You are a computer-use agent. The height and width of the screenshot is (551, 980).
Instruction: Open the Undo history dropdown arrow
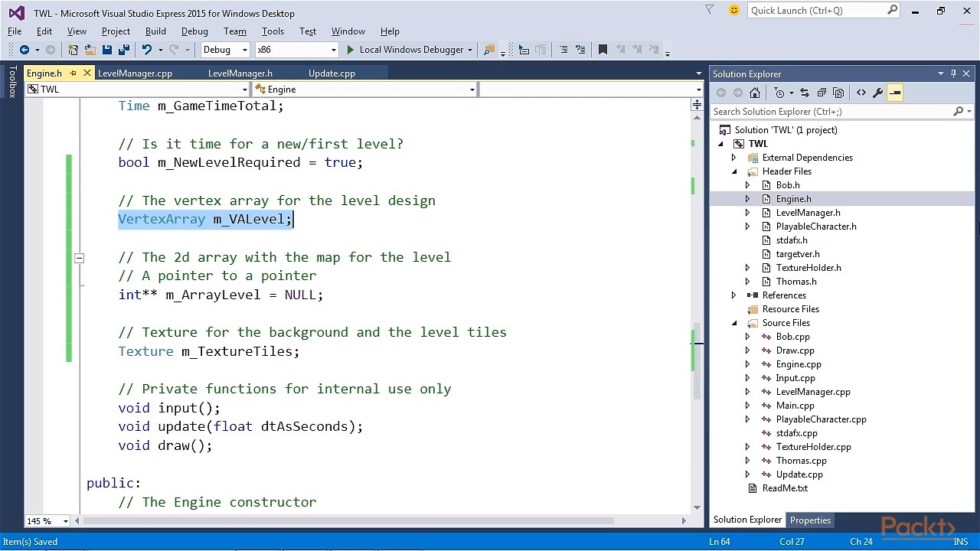(x=159, y=50)
